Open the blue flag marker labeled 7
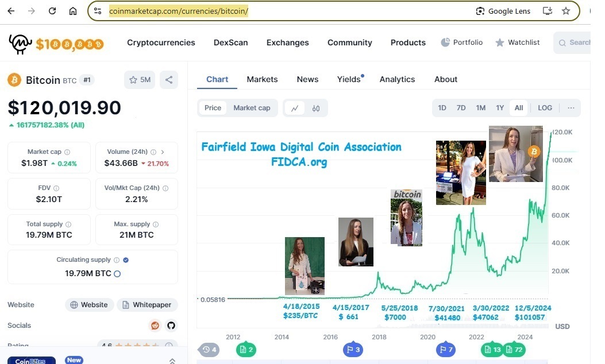Viewport: 605px width, 364px height. click(x=446, y=349)
